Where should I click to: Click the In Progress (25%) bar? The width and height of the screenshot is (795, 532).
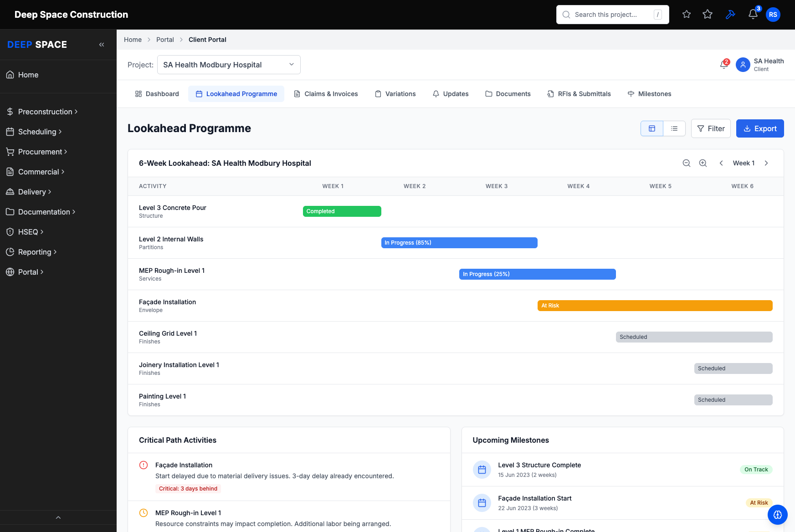(x=538, y=274)
